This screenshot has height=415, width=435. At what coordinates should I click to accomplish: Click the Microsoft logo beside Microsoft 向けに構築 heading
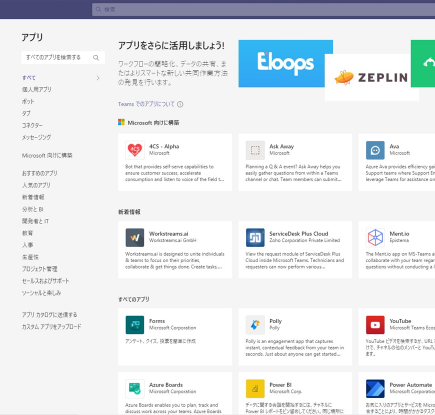[121, 122]
